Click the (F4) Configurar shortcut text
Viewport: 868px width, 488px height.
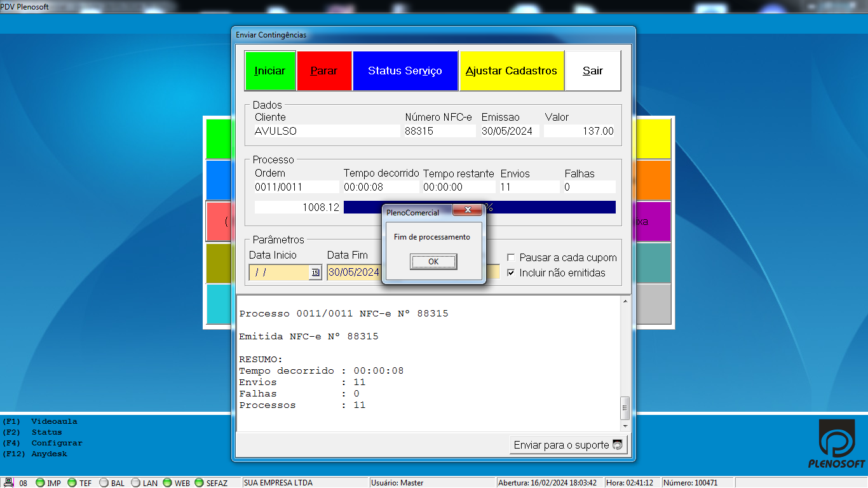click(43, 443)
